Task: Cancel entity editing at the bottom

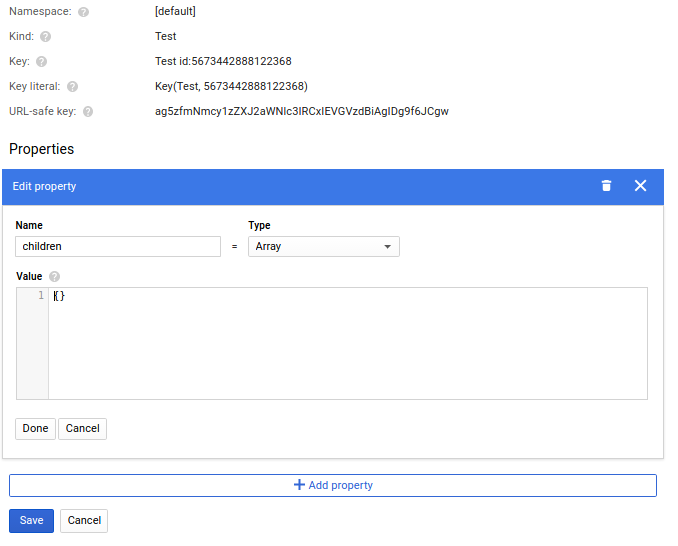Action: (x=84, y=520)
